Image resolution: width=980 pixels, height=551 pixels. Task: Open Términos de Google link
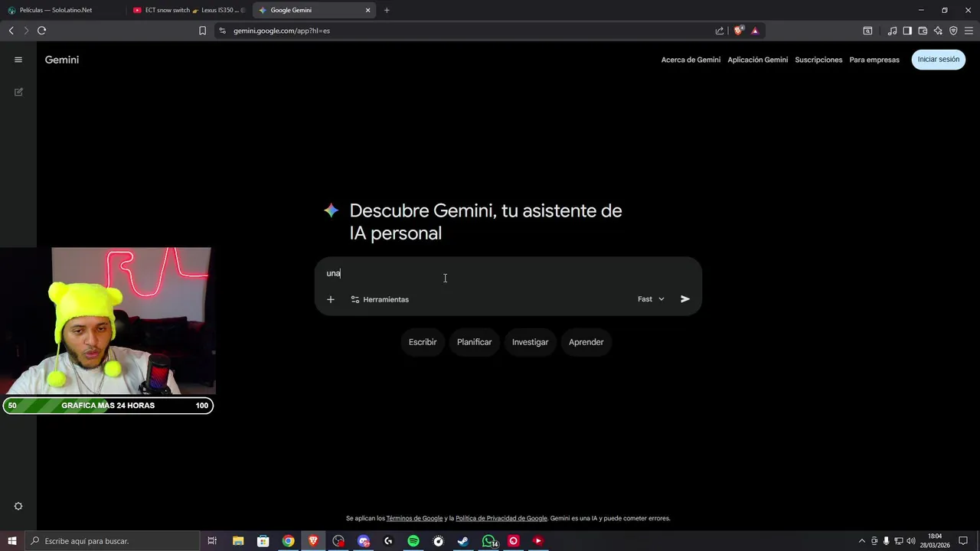click(414, 518)
